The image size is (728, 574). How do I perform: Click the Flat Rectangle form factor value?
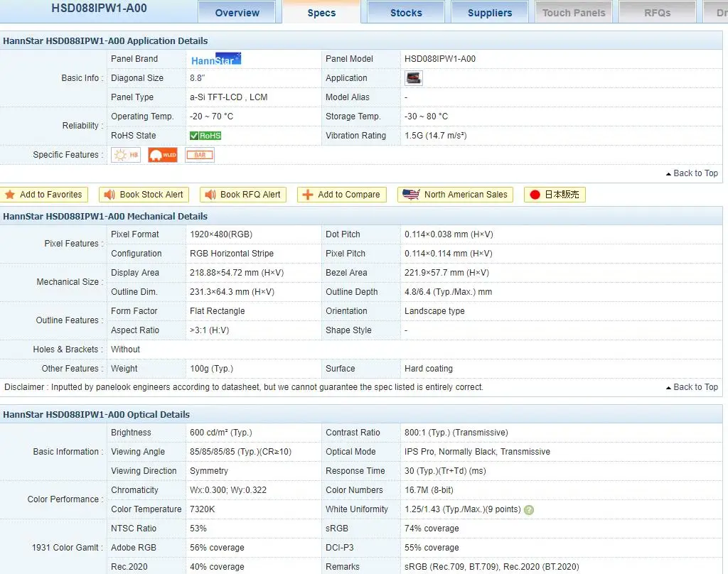pos(218,311)
